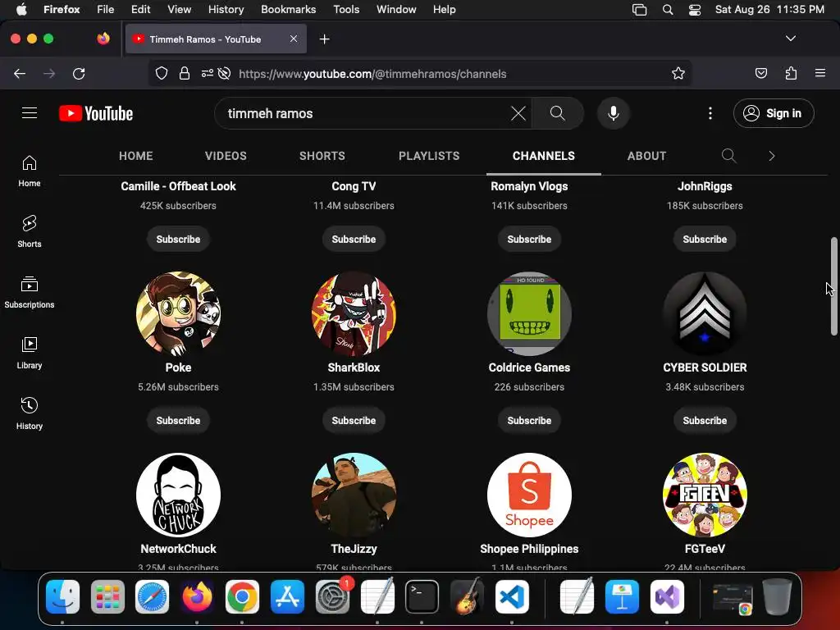Subscribe to CYBER SOLDIER
Viewport: 840px width, 630px height.
pyautogui.click(x=705, y=421)
